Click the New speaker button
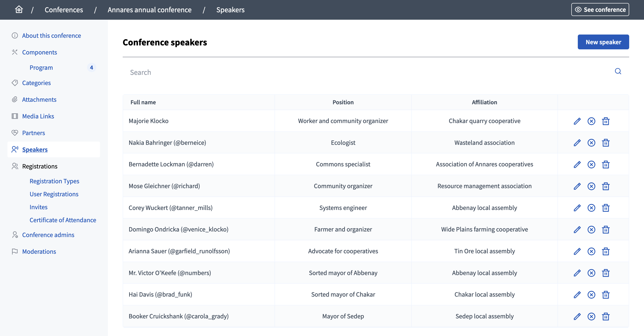 pyautogui.click(x=603, y=42)
